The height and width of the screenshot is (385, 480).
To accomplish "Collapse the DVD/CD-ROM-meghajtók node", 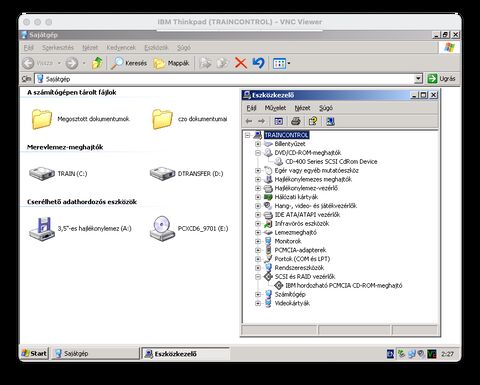I will click(x=258, y=153).
